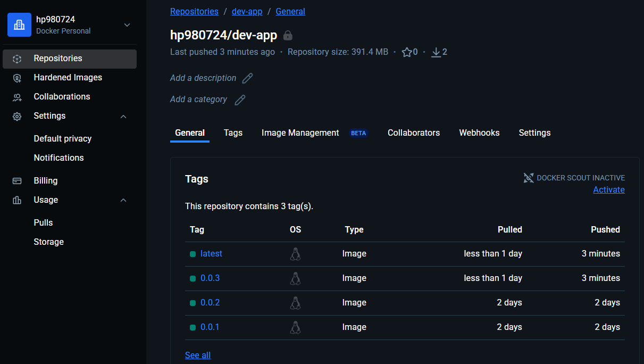Open the hp980724 account switcher dropdown

coord(127,24)
